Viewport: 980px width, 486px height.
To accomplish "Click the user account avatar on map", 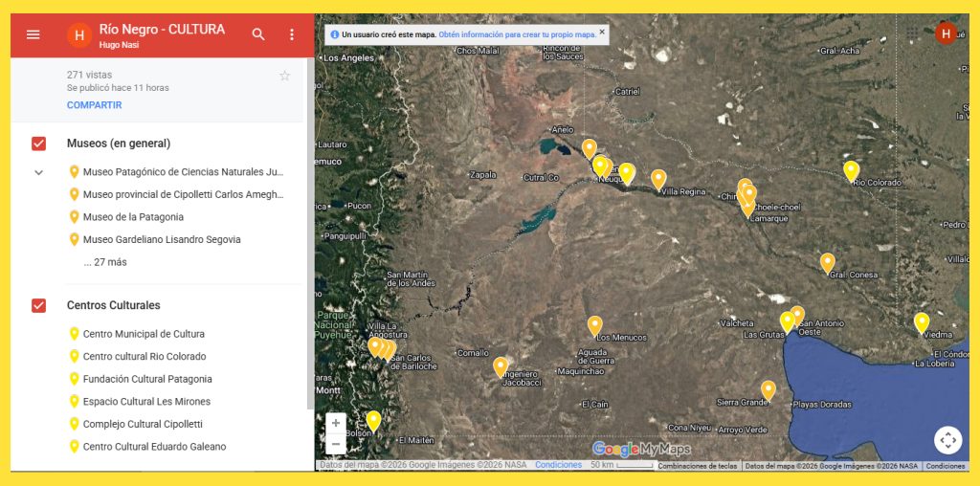I will click(x=946, y=34).
